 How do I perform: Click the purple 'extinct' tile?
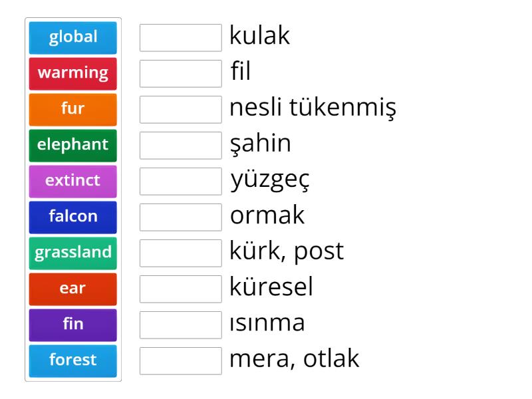pyautogui.click(x=73, y=181)
